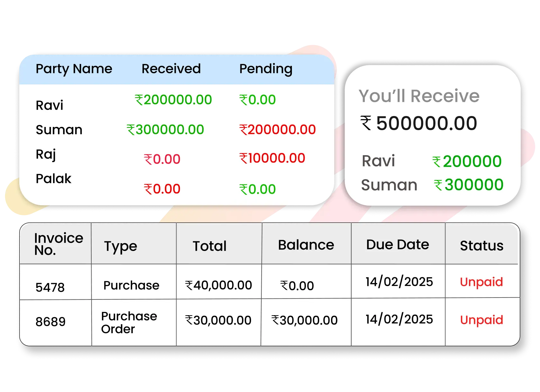Screen dimensions: 540x392
Task: Click the Status column header
Action: [482, 246]
